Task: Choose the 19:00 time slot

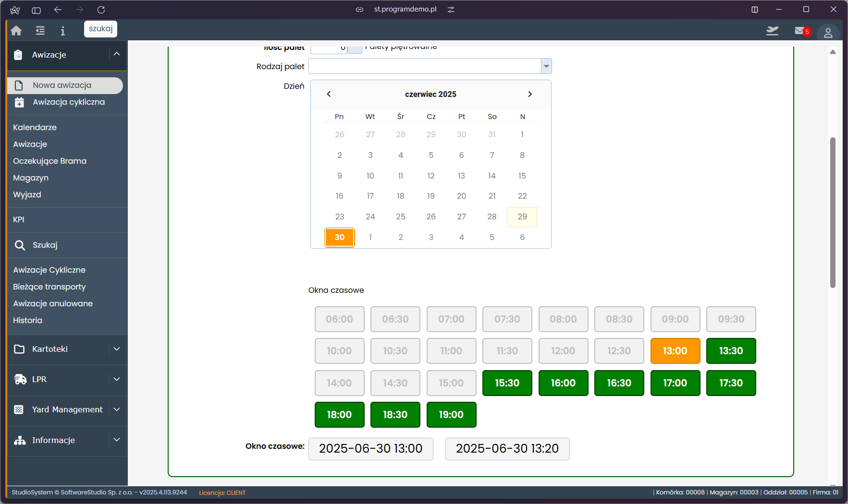Action: click(451, 415)
